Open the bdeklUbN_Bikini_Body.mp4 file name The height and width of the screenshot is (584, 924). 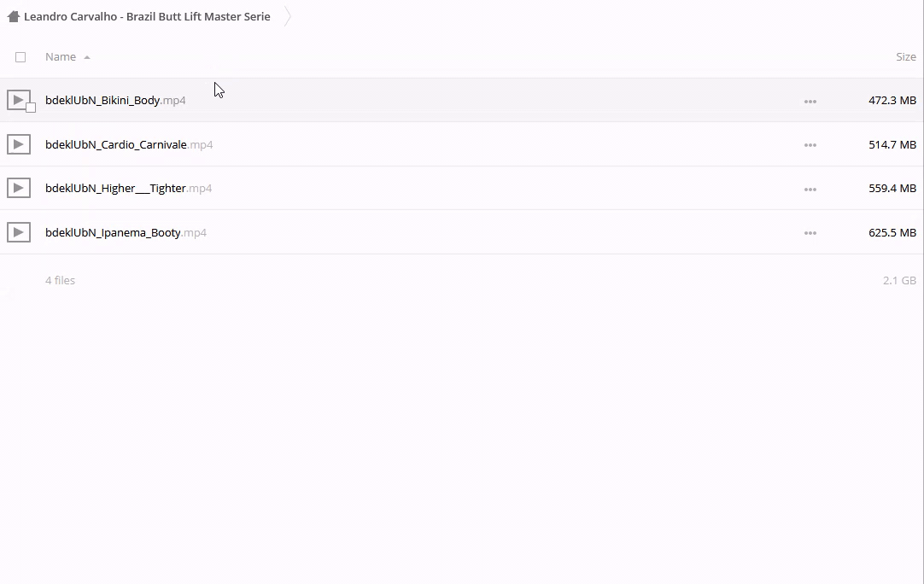click(115, 100)
